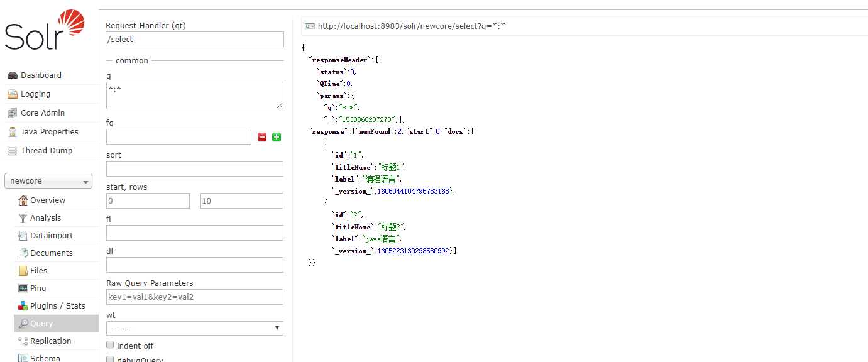
Task: Toggle the indent off checkbox
Action: click(x=110, y=345)
